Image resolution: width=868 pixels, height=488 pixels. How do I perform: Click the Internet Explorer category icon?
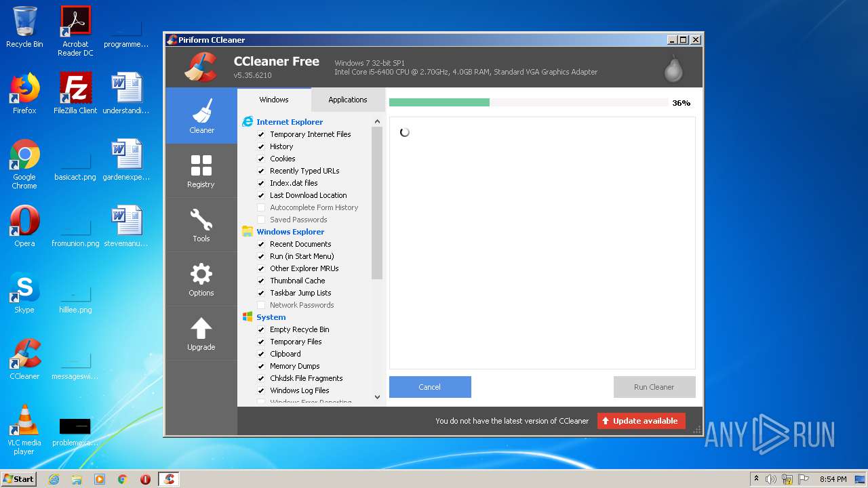click(x=248, y=122)
